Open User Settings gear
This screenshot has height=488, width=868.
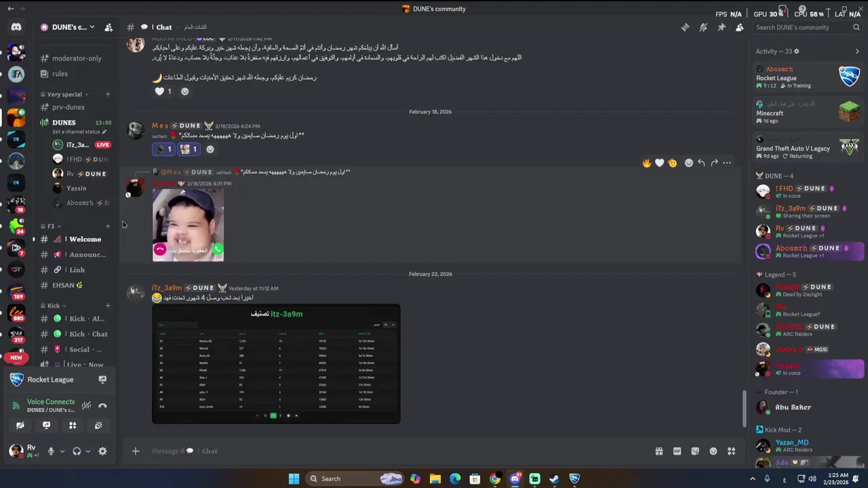pos(102,451)
